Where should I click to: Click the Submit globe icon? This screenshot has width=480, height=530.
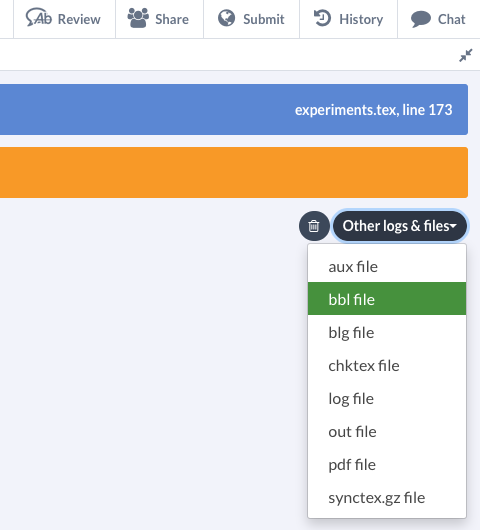pos(226,18)
